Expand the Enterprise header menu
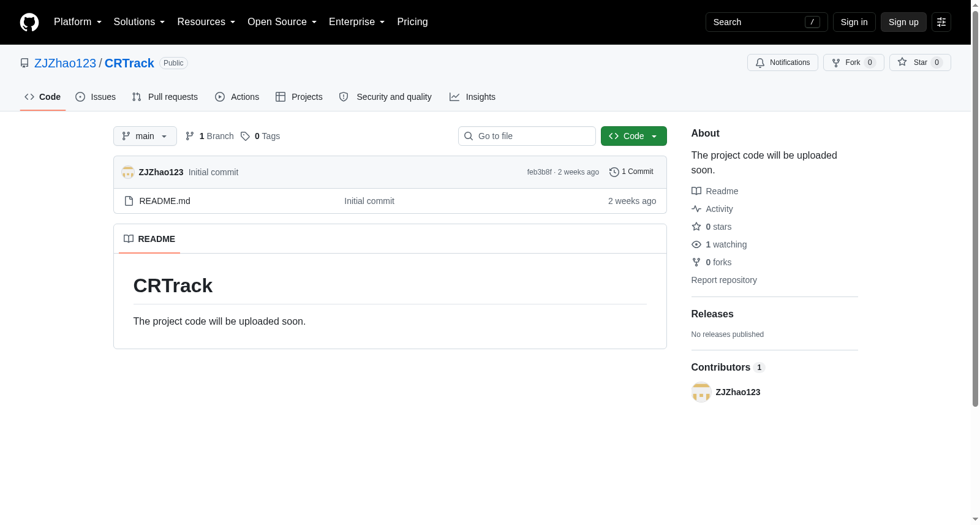The height and width of the screenshot is (525, 980). (x=356, y=22)
